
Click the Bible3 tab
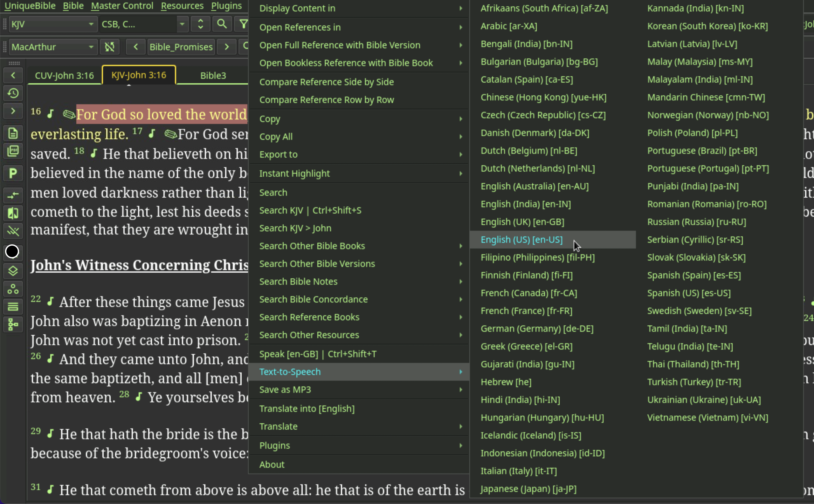pyautogui.click(x=212, y=75)
